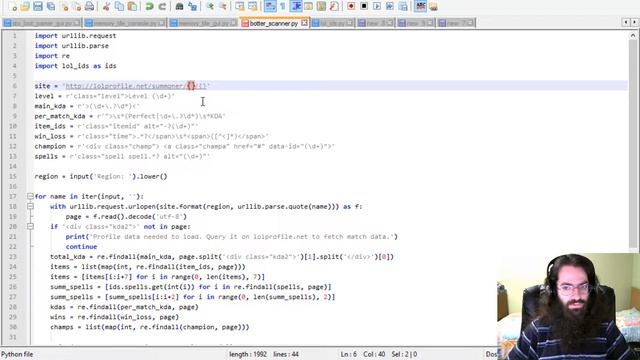
Task: Toggle synchronized horizontal scrolling
Action: [x=253, y=6]
